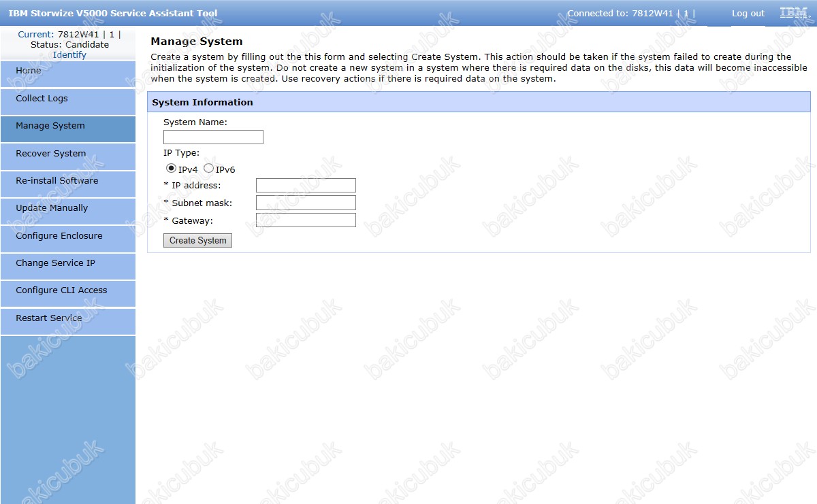Select the IPv6 radio button
This screenshot has width=817, height=504.
point(208,169)
